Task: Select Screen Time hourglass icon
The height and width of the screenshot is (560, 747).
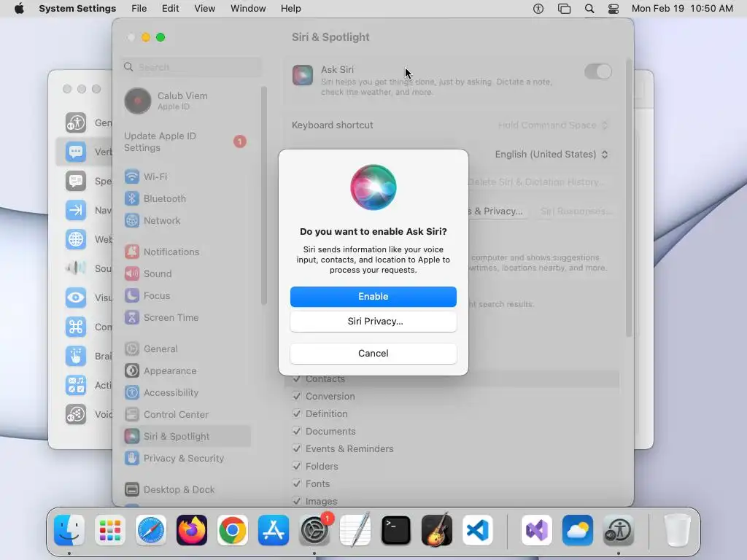Action: [132, 318]
